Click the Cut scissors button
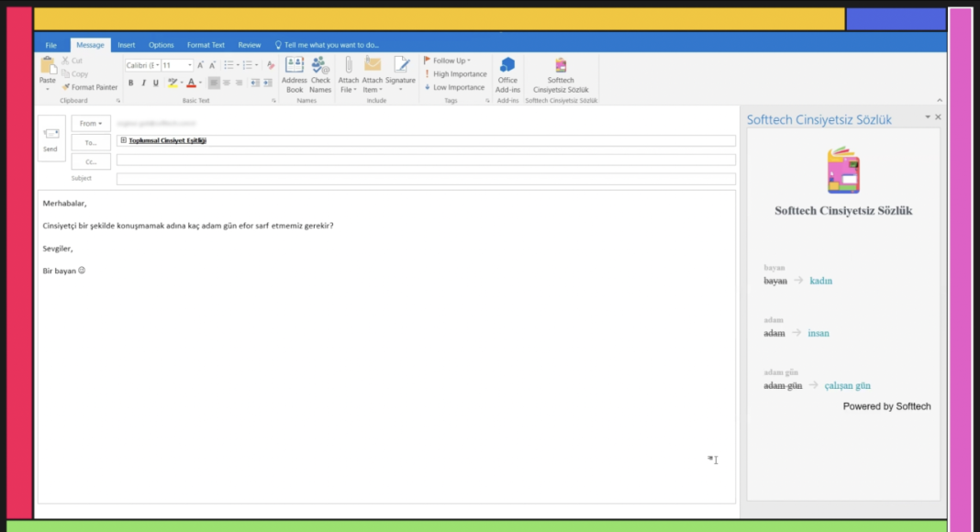Screen dimensions: 980x532 click(x=72, y=61)
